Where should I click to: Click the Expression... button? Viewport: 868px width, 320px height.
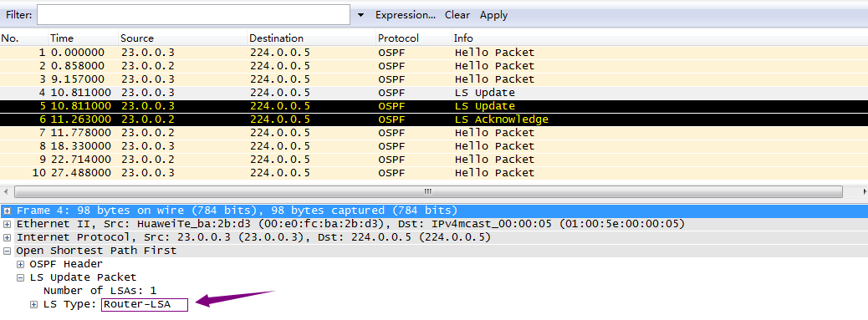point(406,15)
